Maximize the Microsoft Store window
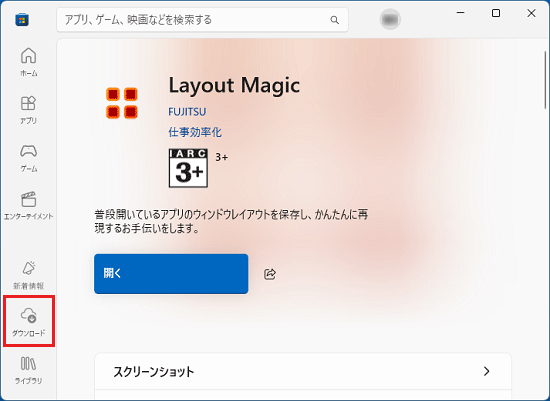Screen dimensions: 550x401 click(496, 13)
